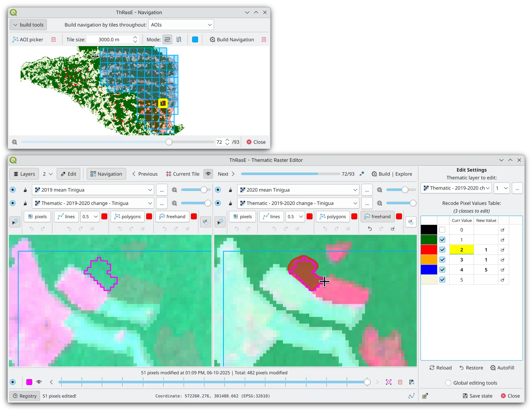Open the AOIs navigation type dropdown

181,25
